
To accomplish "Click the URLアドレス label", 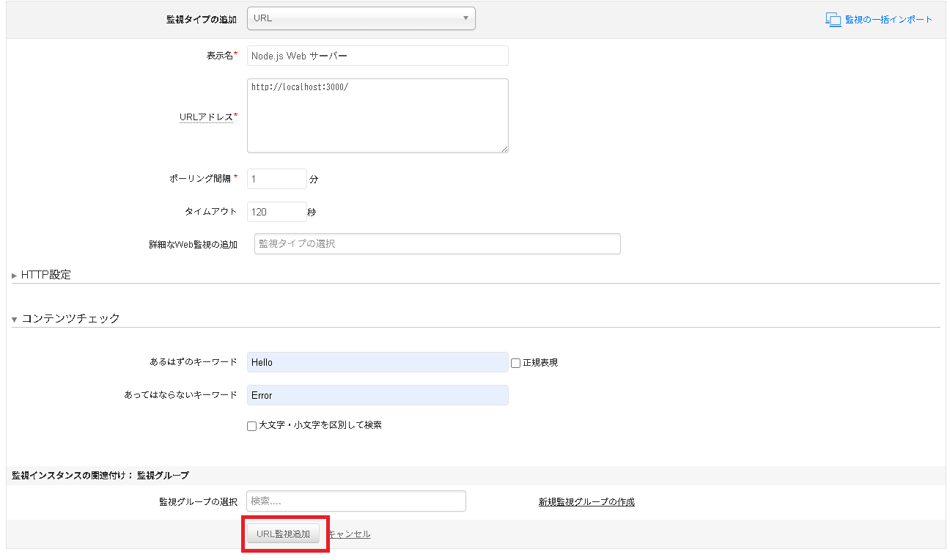I will pos(208,117).
